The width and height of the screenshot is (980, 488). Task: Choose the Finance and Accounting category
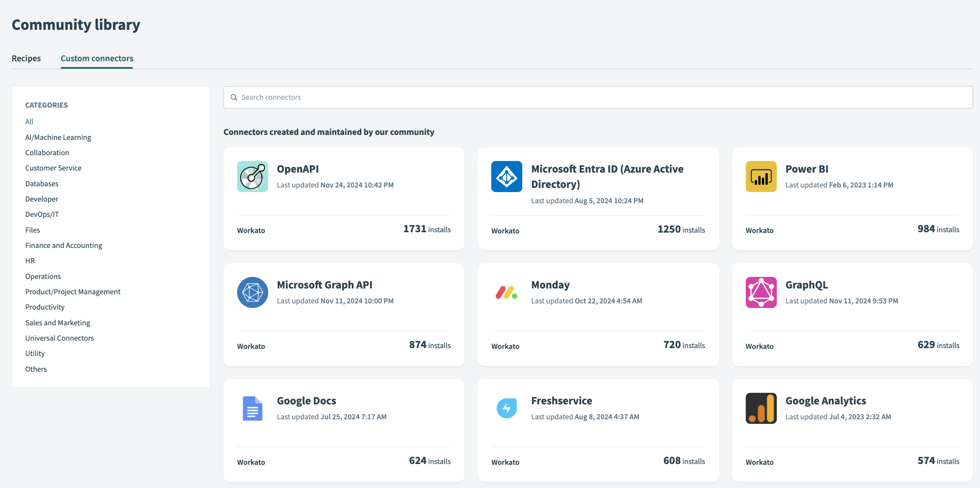point(63,245)
